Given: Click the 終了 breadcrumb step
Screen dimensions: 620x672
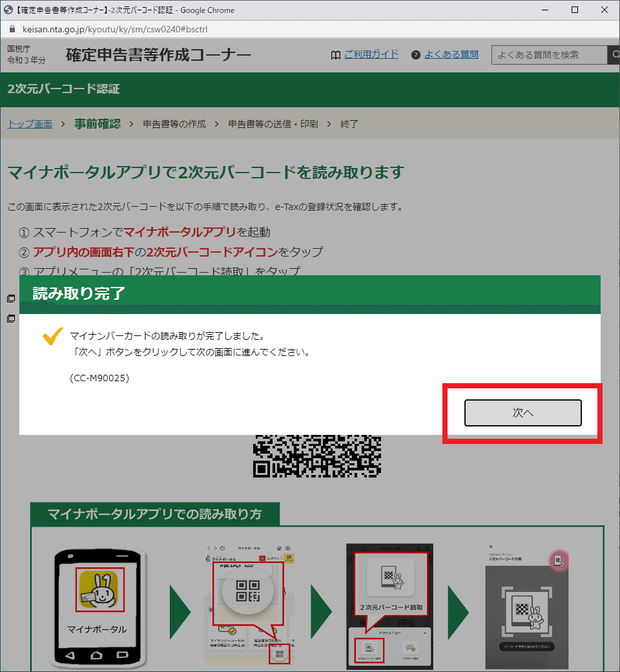Looking at the screenshot, I should [x=349, y=124].
